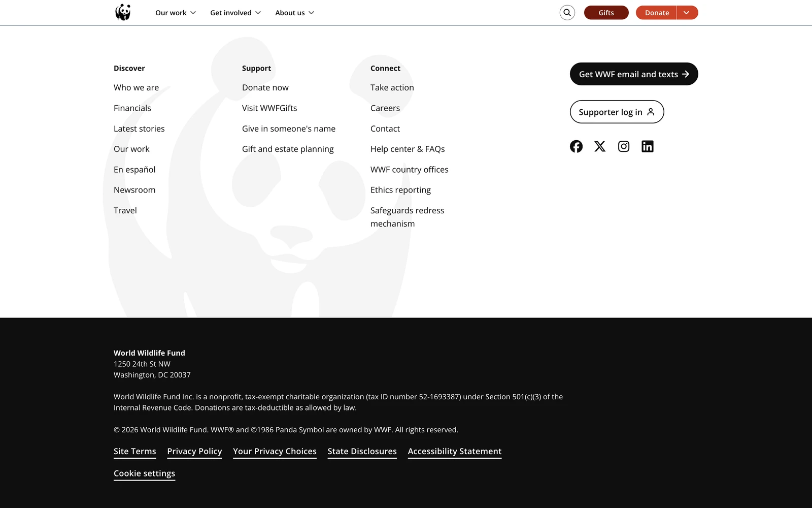Image resolution: width=812 pixels, height=508 pixels.
Task: Open Financials link
Action: 132,108
